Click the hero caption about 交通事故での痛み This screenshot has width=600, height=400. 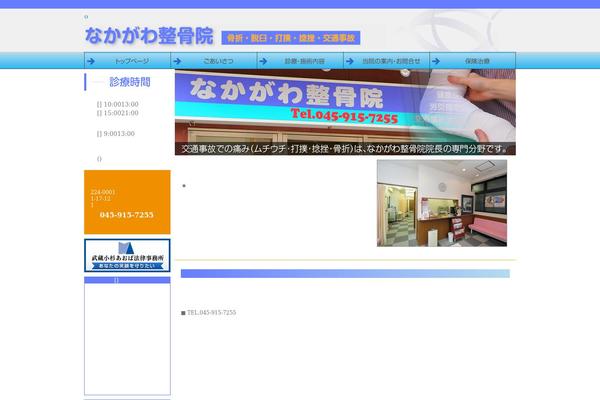[x=344, y=149]
